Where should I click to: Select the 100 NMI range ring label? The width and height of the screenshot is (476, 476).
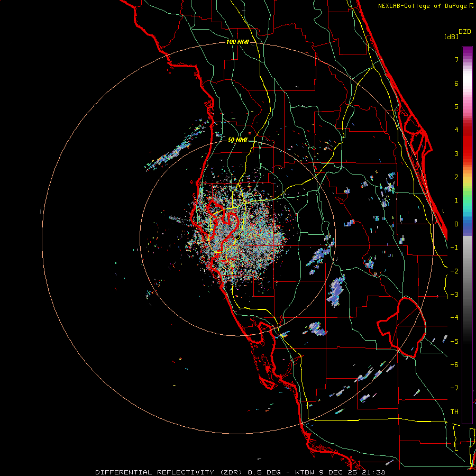pyautogui.click(x=237, y=42)
